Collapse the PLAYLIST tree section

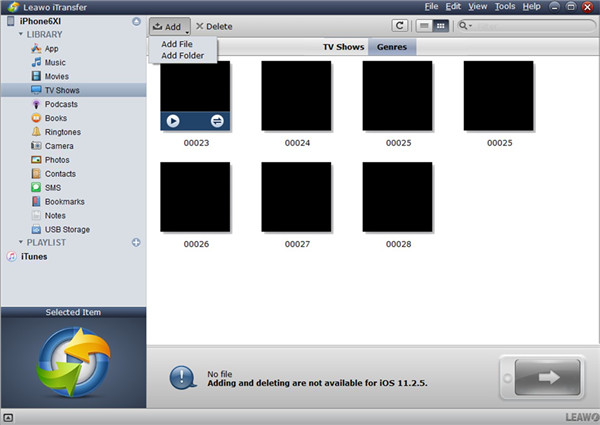[21, 242]
